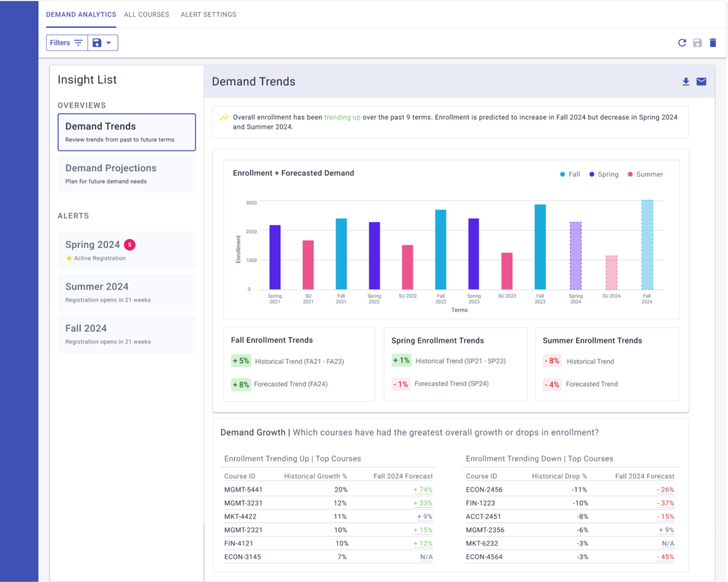728x582 pixels.
Task: Click the +15% forecast for MGMT-2321
Action: click(423, 530)
